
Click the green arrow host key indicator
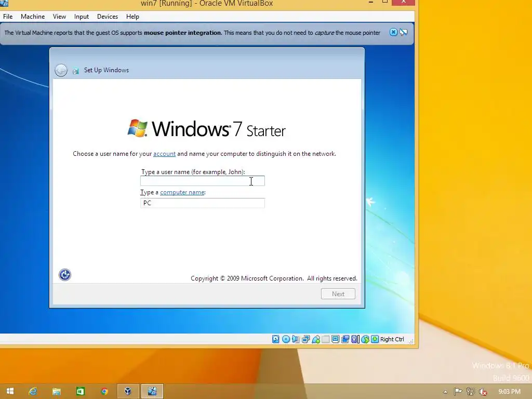coord(375,339)
